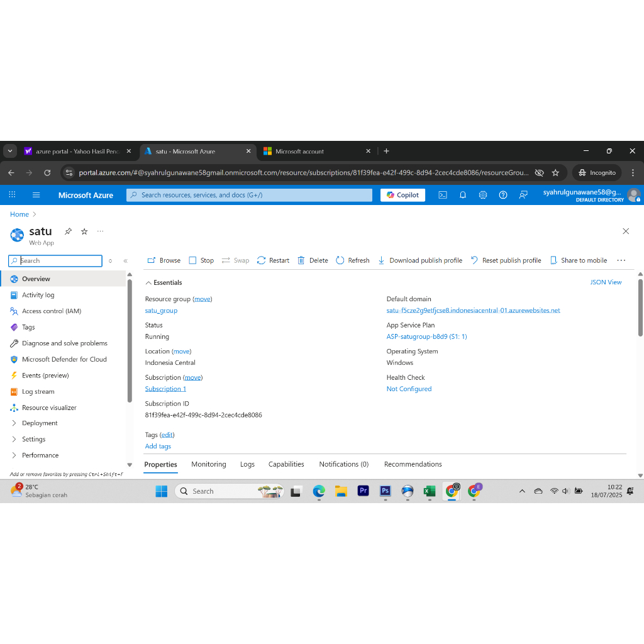The height and width of the screenshot is (644, 644).
Task: Open Photoshop from the Windows taskbar
Action: tap(386, 491)
